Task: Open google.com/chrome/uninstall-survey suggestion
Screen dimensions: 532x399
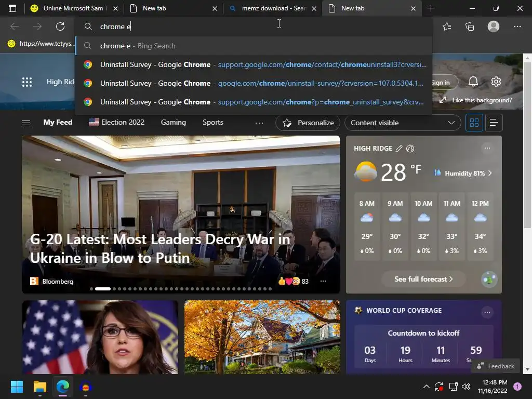Action: pos(254,83)
